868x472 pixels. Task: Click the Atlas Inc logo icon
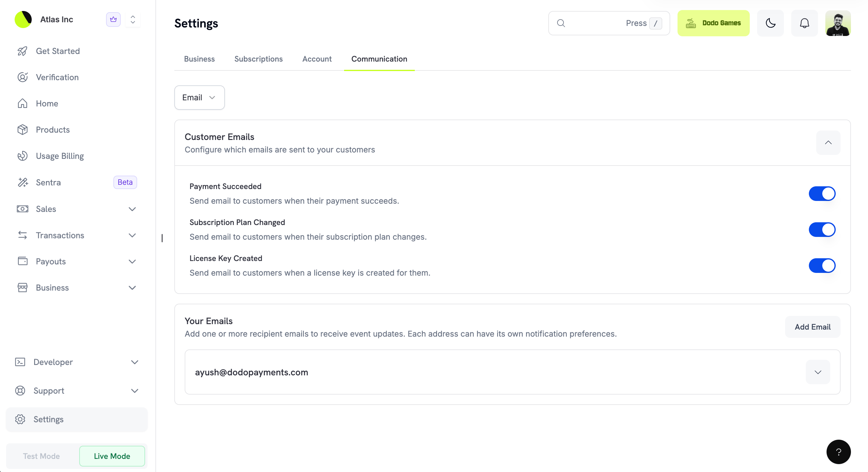pyautogui.click(x=23, y=19)
